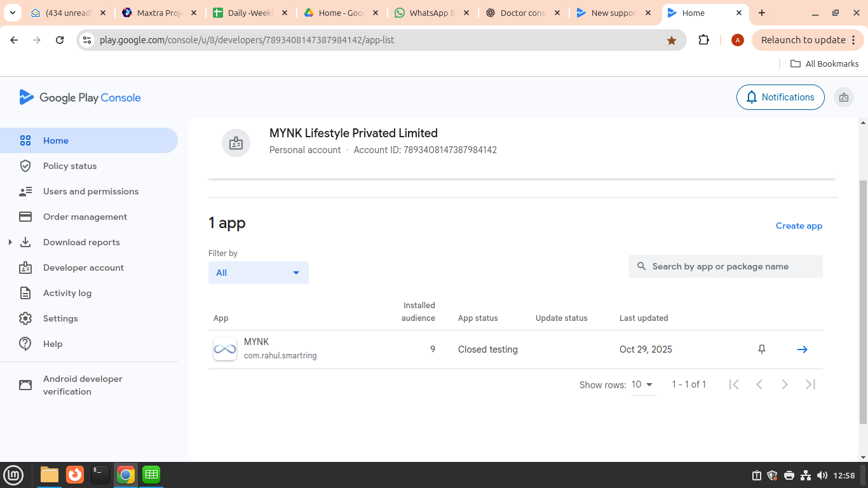Open the Terminal from the taskbar
Image resolution: width=868 pixels, height=488 pixels.
click(x=100, y=475)
